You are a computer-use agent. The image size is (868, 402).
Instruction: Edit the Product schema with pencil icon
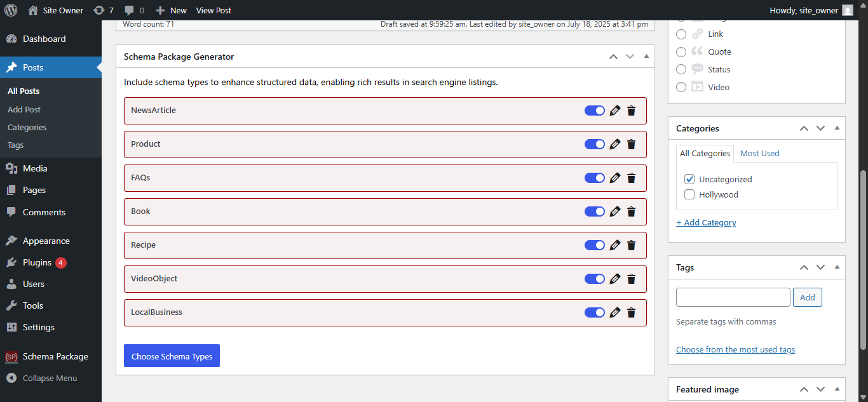coord(614,144)
